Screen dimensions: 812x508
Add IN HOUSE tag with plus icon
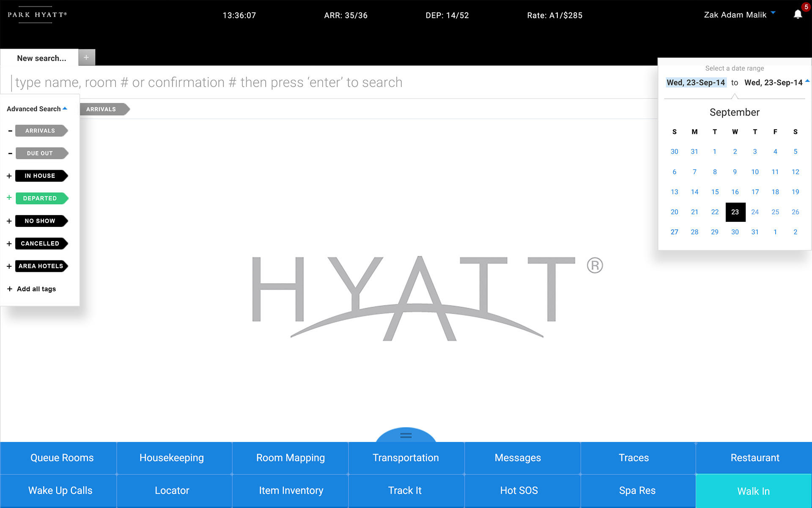coord(9,176)
